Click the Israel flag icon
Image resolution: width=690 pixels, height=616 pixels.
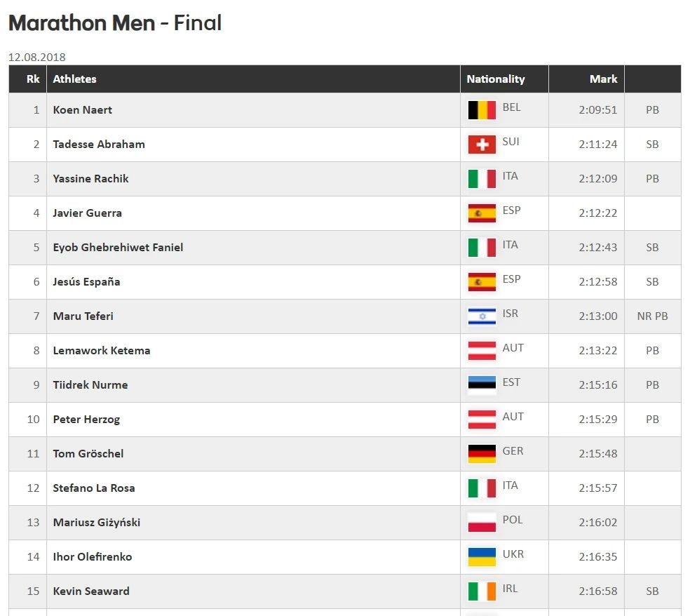[x=482, y=316]
